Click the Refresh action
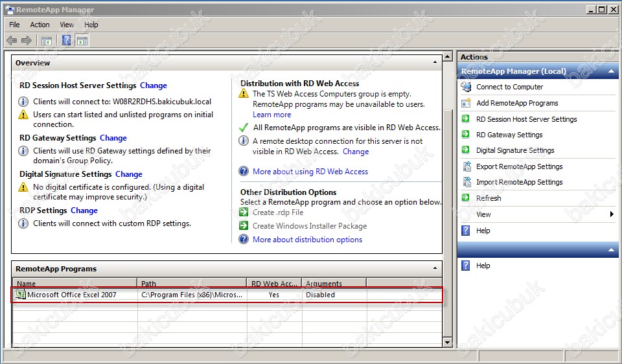The image size is (622, 364). 489,198
